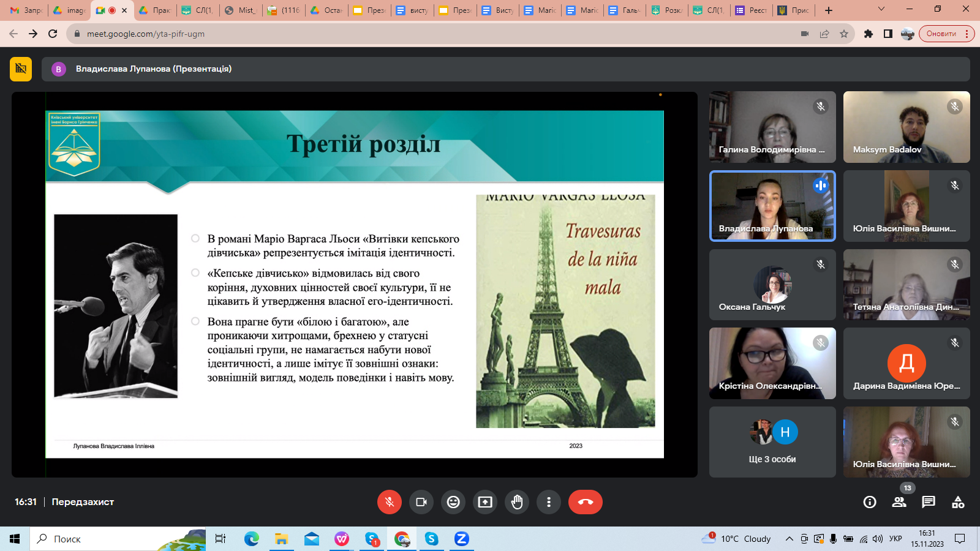Raise hand in the meeting
This screenshot has height=551, width=980.
pos(517,502)
